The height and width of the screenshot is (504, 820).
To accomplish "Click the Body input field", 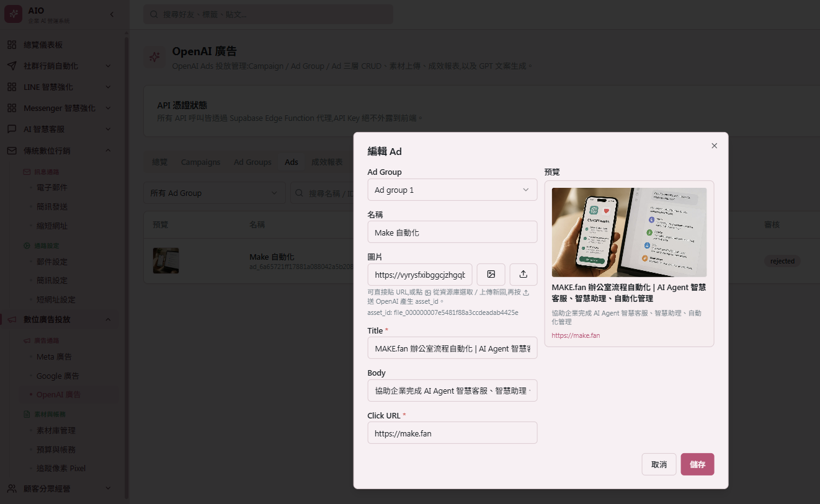I will pyautogui.click(x=452, y=391).
